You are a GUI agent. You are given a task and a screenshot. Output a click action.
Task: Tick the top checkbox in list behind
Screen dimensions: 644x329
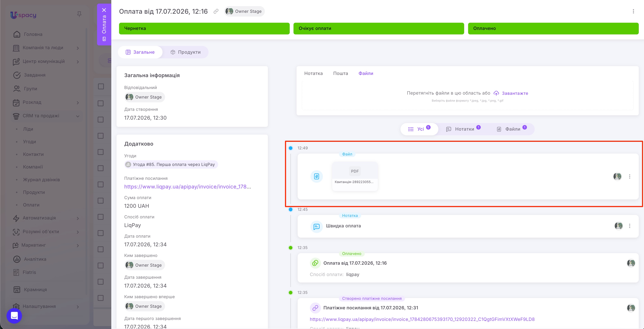[x=101, y=86]
